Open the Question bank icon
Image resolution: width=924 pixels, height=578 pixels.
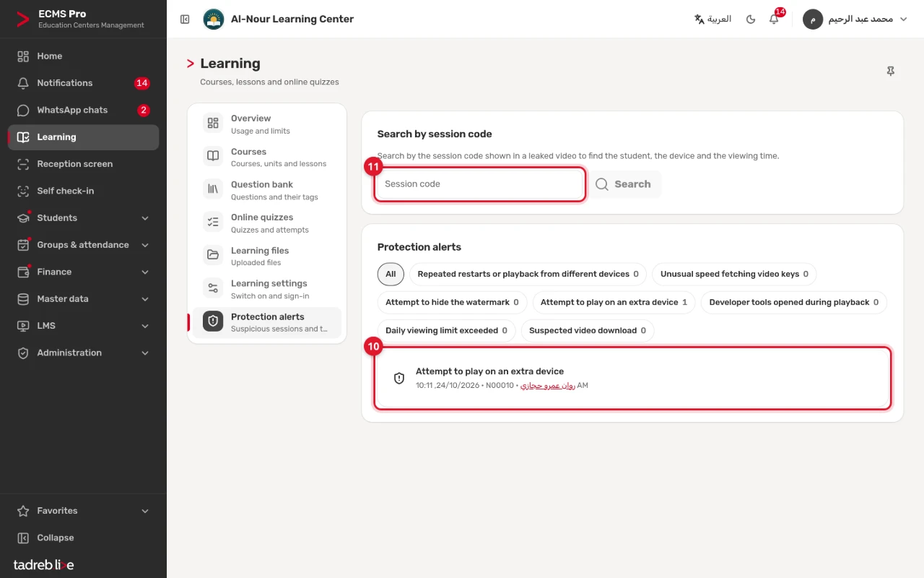(213, 189)
